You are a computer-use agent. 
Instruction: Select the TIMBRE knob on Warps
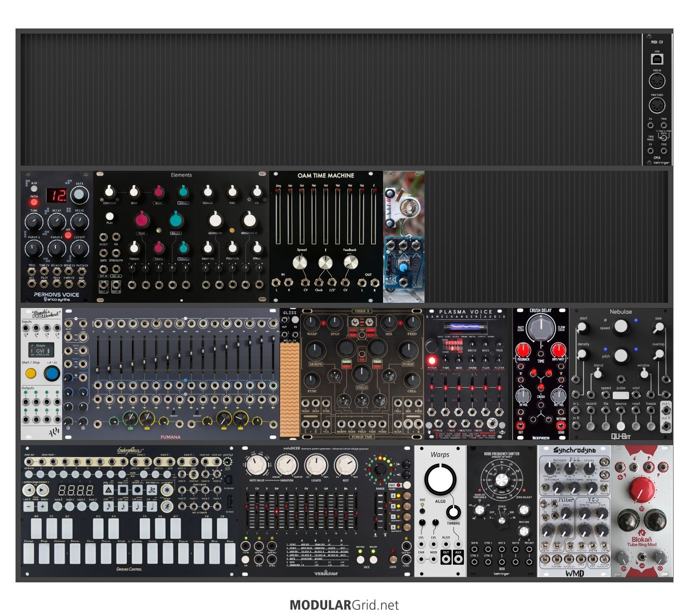point(453,512)
